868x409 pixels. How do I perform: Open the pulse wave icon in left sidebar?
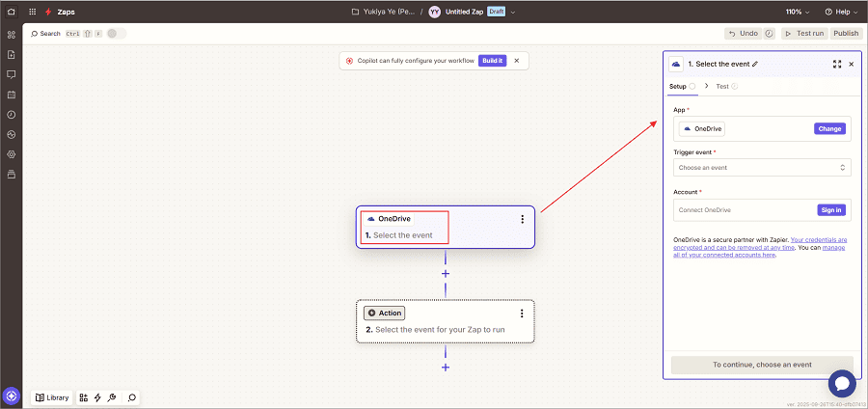click(x=11, y=134)
